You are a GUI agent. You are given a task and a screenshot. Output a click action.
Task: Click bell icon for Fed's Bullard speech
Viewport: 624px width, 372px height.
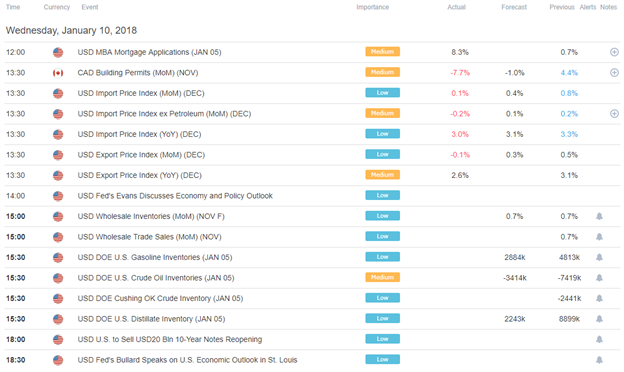599,360
